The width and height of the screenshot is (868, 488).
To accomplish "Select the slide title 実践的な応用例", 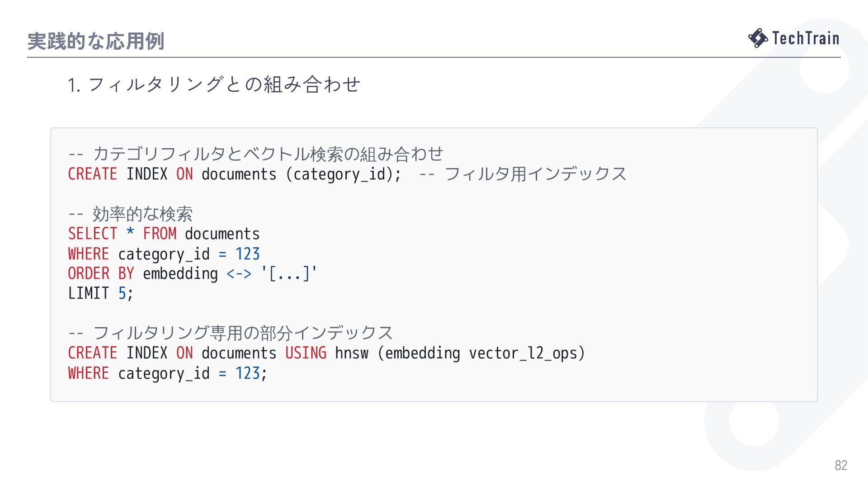I will tap(95, 41).
